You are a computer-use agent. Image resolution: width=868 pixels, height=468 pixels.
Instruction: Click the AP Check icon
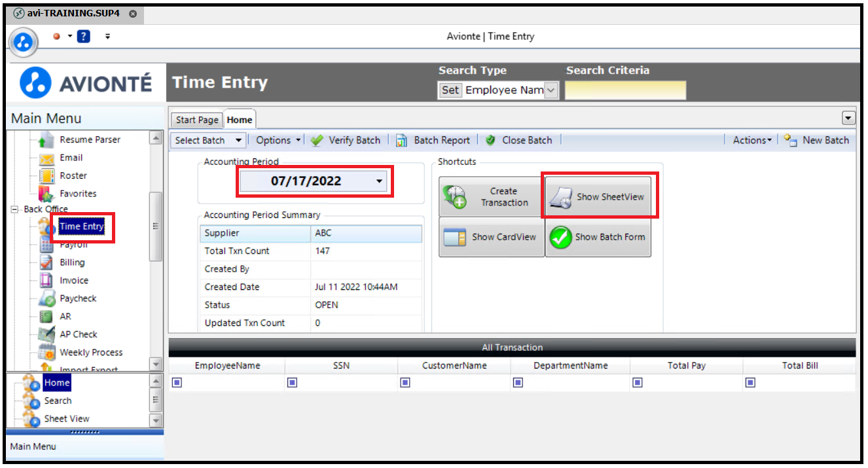pyautogui.click(x=46, y=334)
